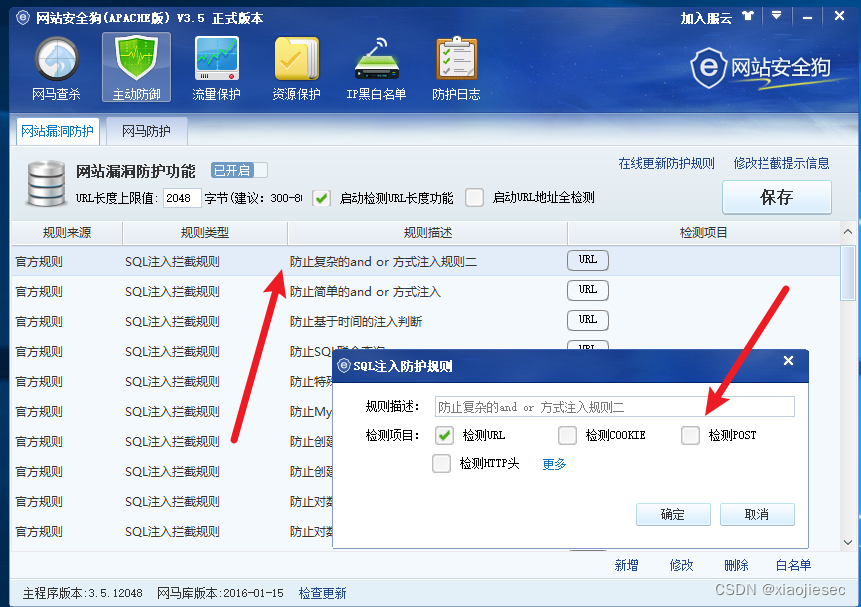861x607 pixels.
Task: Switch to the 网马防护 tab
Action: pyautogui.click(x=147, y=131)
